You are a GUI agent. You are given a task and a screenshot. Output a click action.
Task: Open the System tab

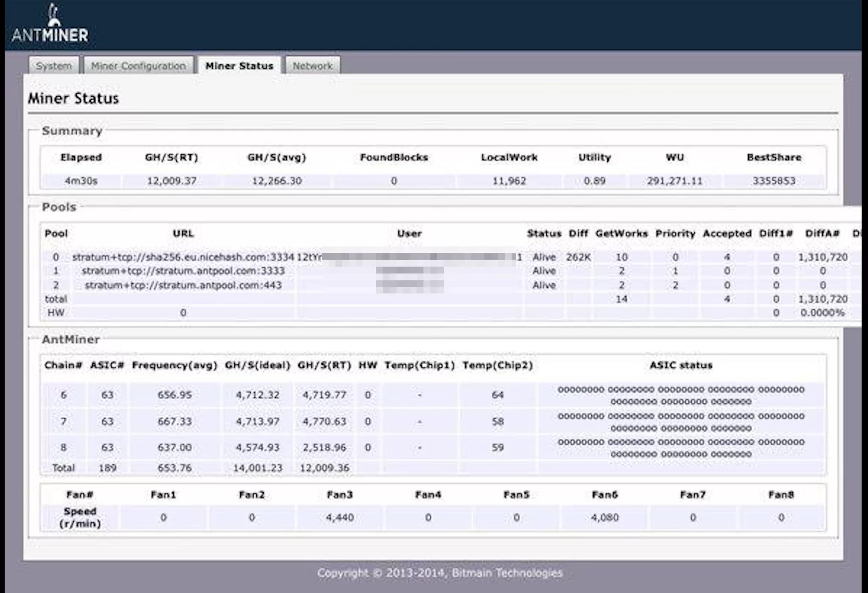pyautogui.click(x=54, y=66)
